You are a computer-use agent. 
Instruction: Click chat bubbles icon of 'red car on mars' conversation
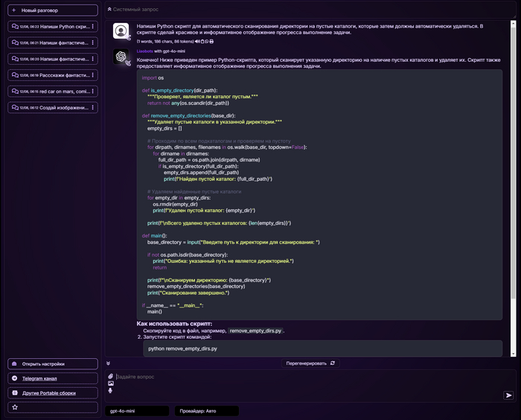pyautogui.click(x=15, y=91)
